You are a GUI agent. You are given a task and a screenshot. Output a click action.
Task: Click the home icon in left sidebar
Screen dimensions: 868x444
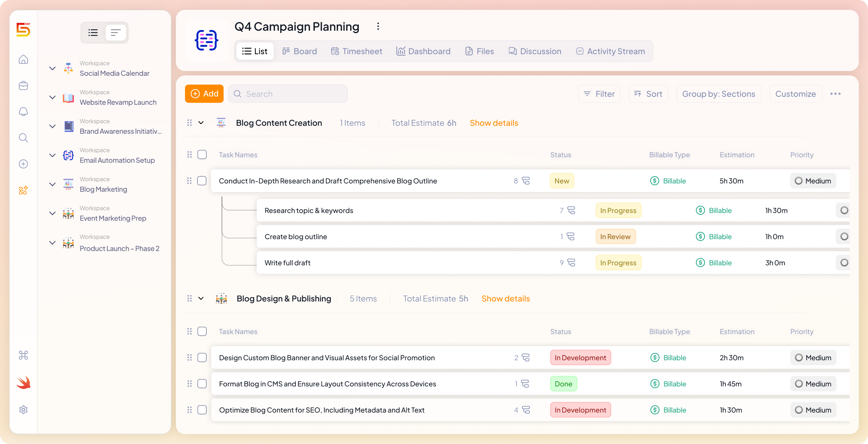click(x=23, y=59)
